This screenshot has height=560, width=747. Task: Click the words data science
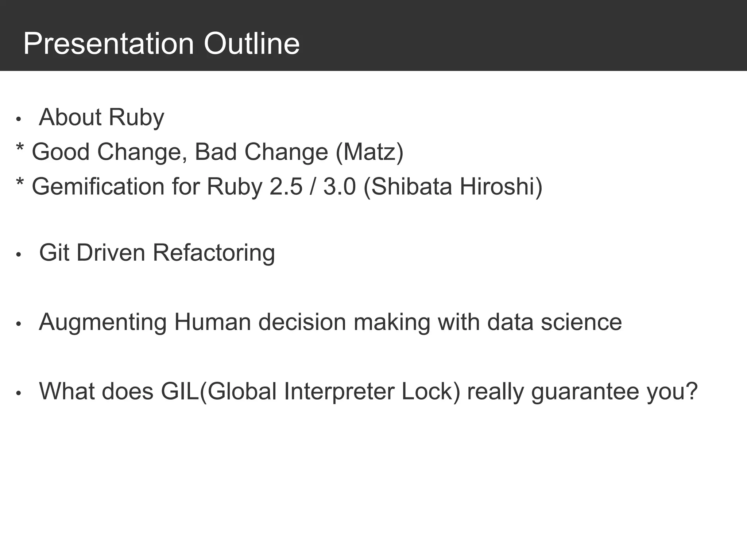coord(554,322)
